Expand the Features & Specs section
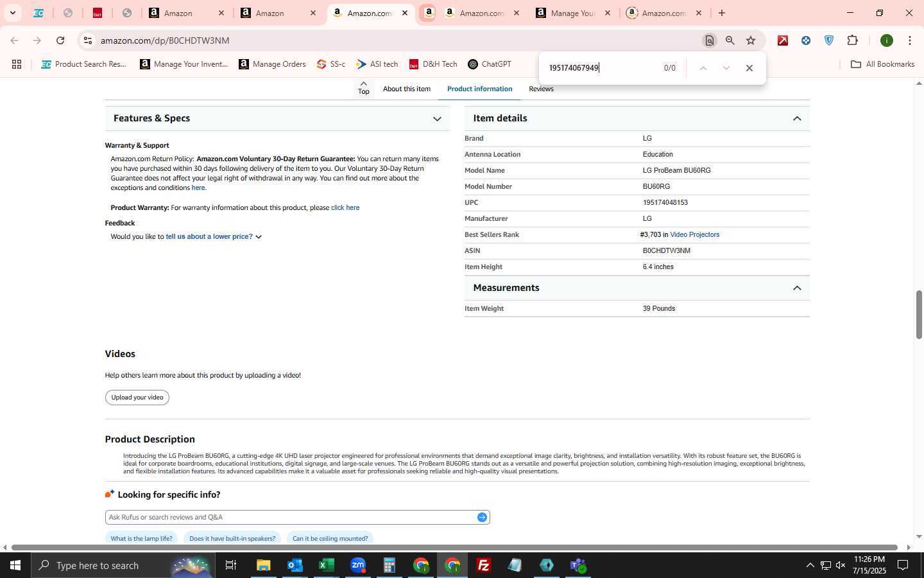The height and width of the screenshot is (578, 924). pos(277,119)
